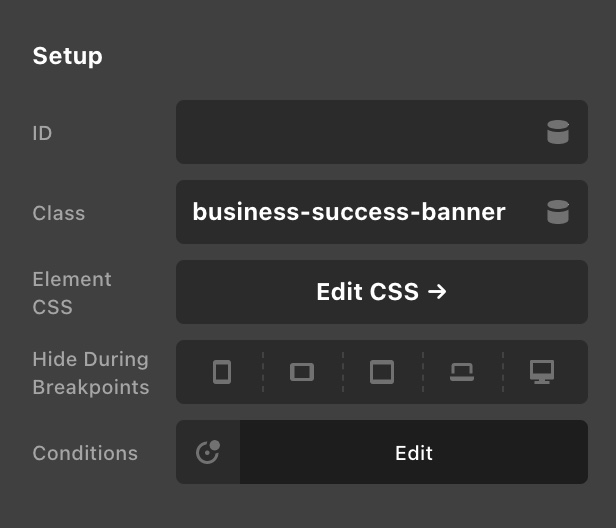Click Edit button for Conditions

413,452
